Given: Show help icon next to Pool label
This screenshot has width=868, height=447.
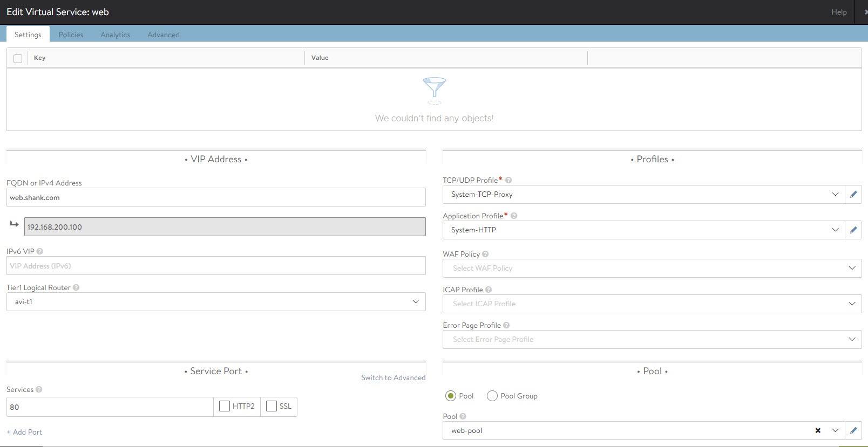Looking at the screenshot, I should click(x=463, y=416).
